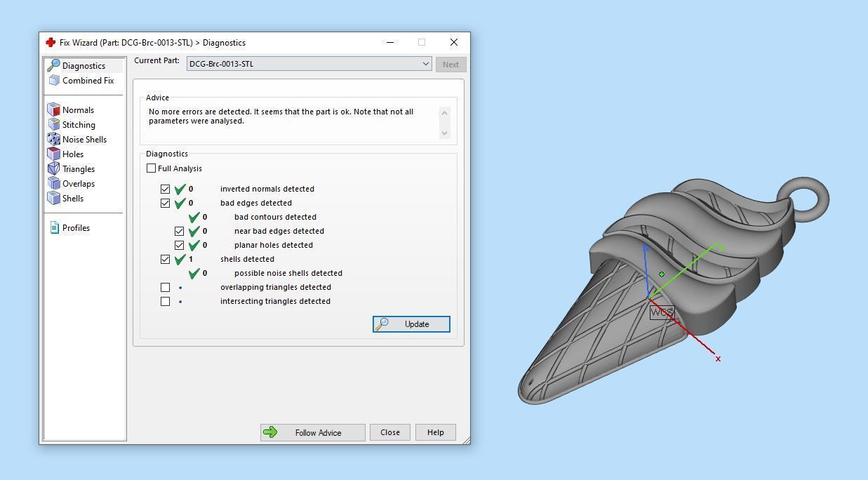Go to the Noise Shells page
Image resolution: width=868 pixels, height=480 pixels.
[84, 139]
